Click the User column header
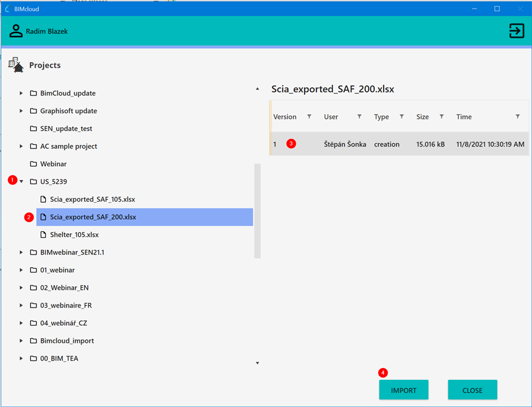This screenshot has width=532, height=407. (331, 117)
